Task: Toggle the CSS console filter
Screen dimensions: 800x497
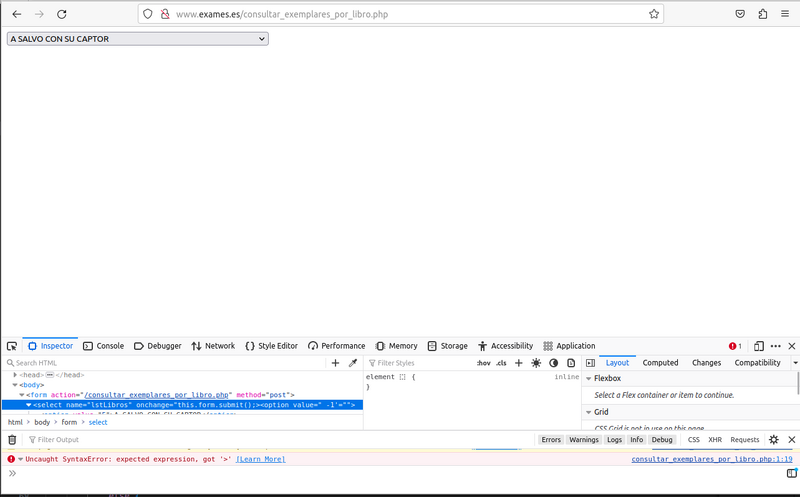Action: pyautogui.click(x=693, y=439)
